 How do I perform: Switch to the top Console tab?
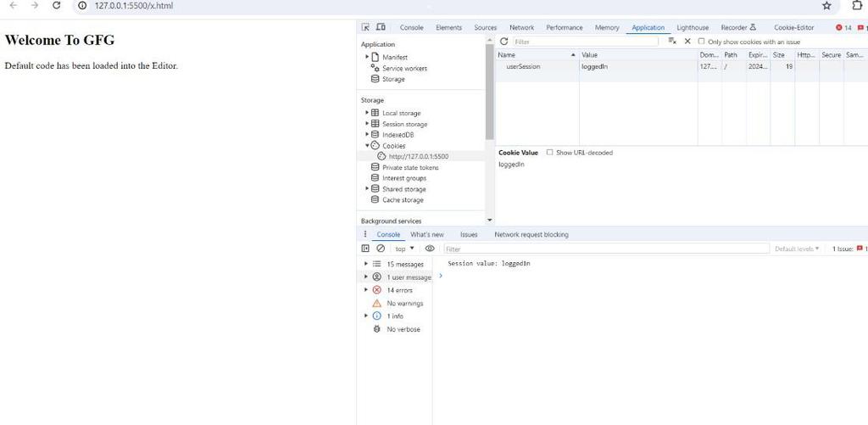[411, 28]
